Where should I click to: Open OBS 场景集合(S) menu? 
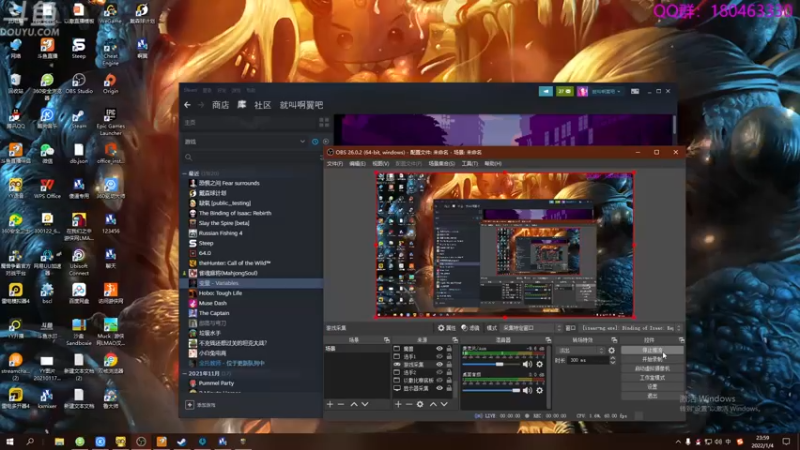[x=442, y=164]
